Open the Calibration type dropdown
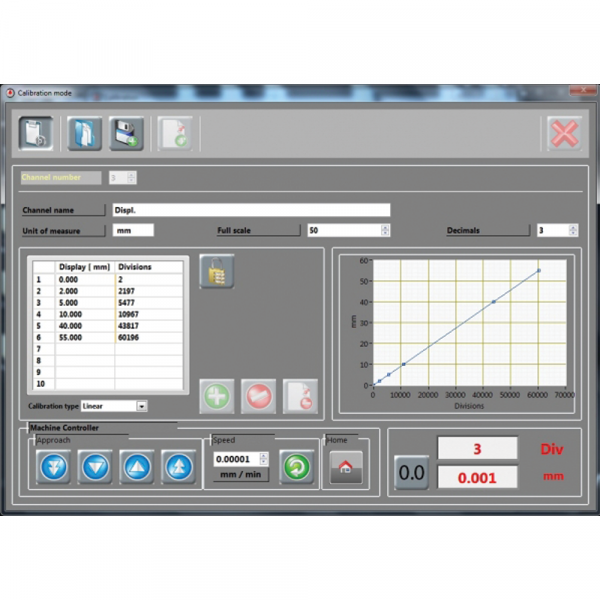Viewport: 600px width, 600px height. coord(142,406)
